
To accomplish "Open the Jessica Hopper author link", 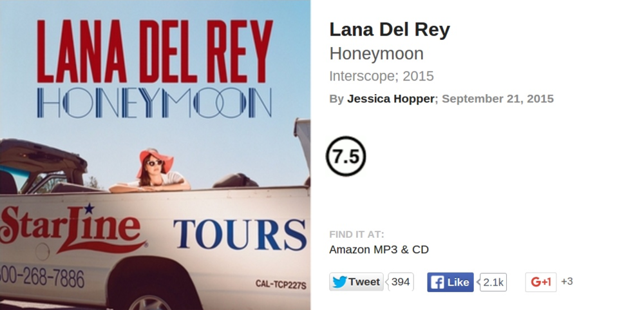I will [391, 99].
